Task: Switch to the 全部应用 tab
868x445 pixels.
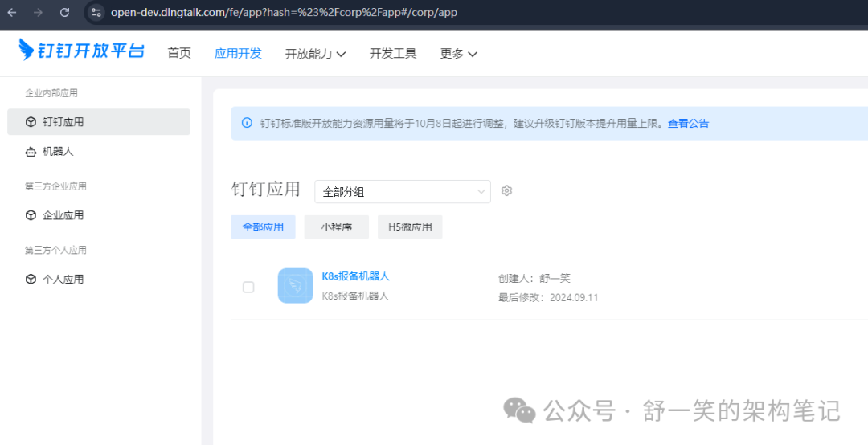Action: click(x=263, y=227)
